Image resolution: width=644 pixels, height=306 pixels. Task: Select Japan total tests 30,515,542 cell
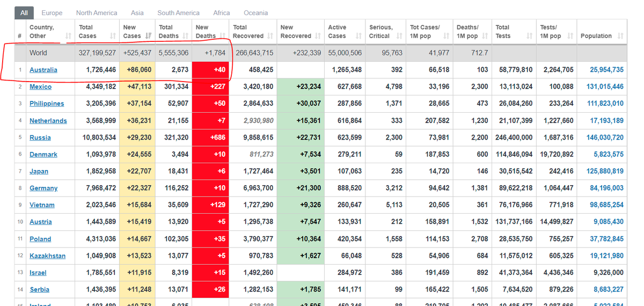(x=514, y=171)
